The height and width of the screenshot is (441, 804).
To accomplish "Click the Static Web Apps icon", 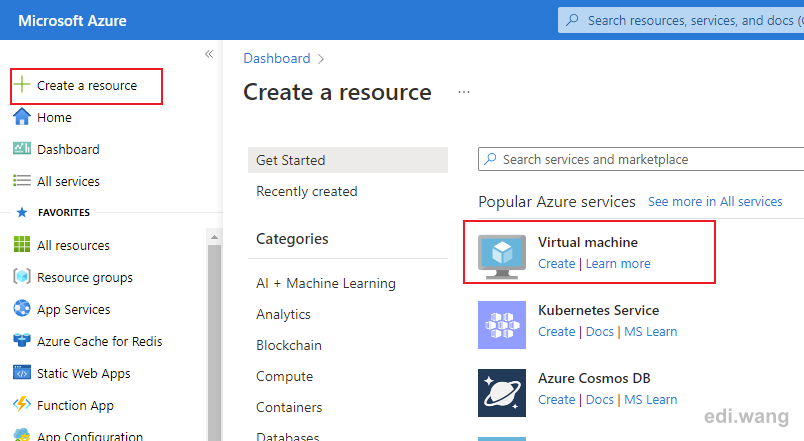I will pyautogui.click(x=22, y=373).
